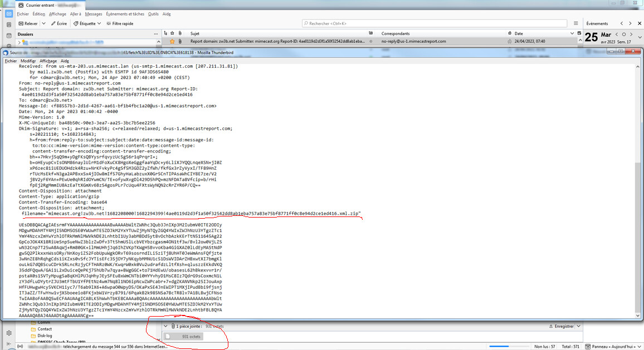Open Thunderbird settings gear icon

point(9,333)
